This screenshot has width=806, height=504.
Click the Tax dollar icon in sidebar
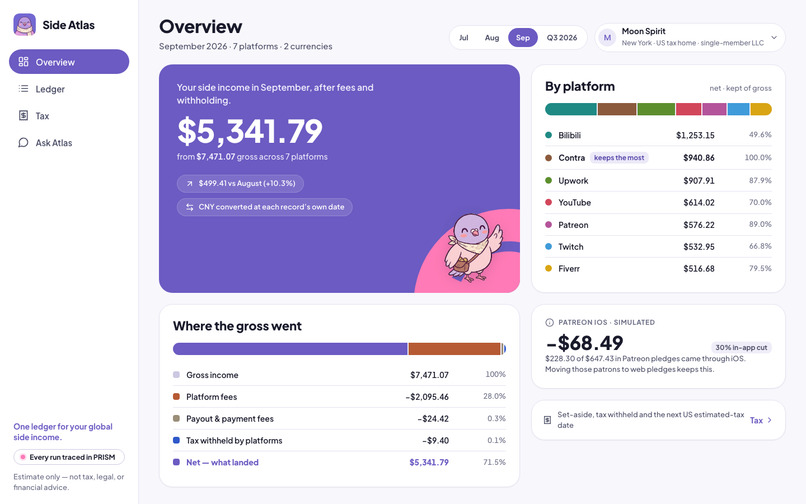tap(23, 115)
